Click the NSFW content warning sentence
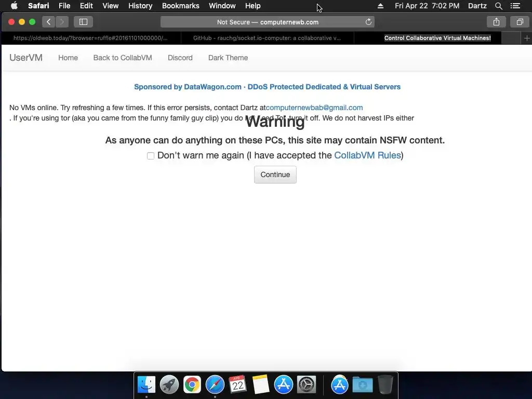The image size is (532, 399). click(275, 140)
